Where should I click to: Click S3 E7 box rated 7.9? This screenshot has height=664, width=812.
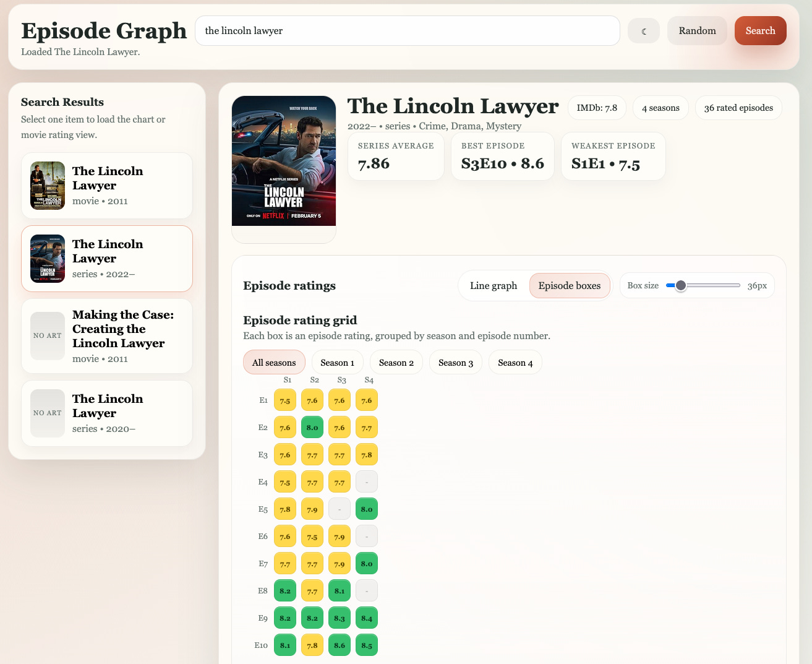click(340, 564)
